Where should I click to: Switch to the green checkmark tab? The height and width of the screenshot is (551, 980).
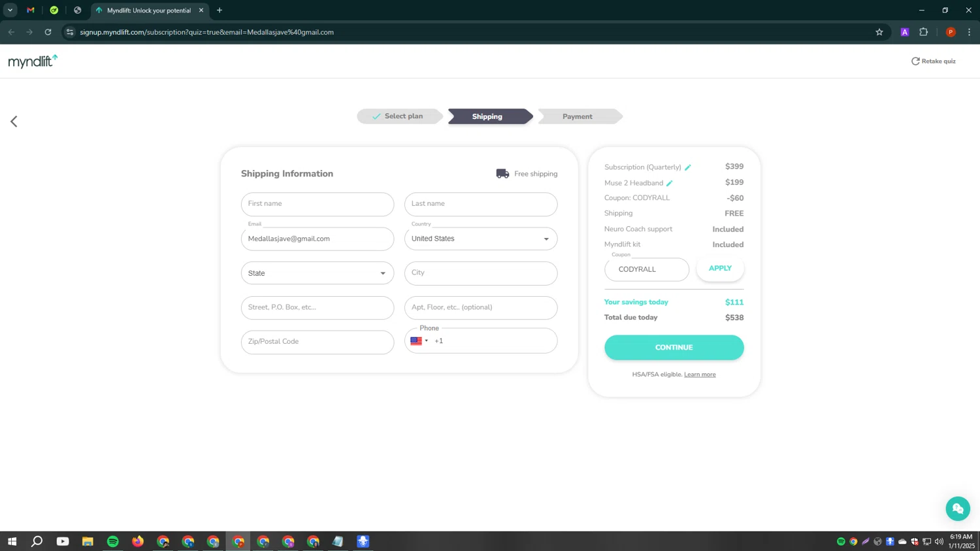pos(54,10)
